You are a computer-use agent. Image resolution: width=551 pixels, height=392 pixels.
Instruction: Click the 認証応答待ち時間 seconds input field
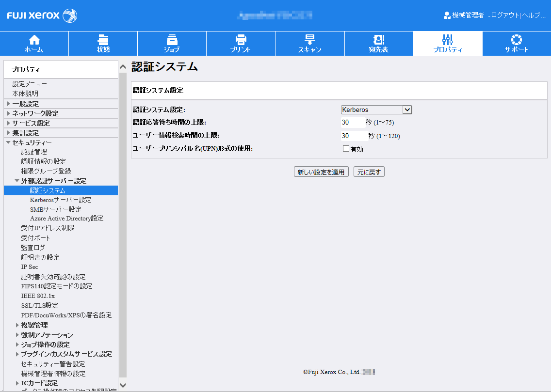(x=351, y=123)
